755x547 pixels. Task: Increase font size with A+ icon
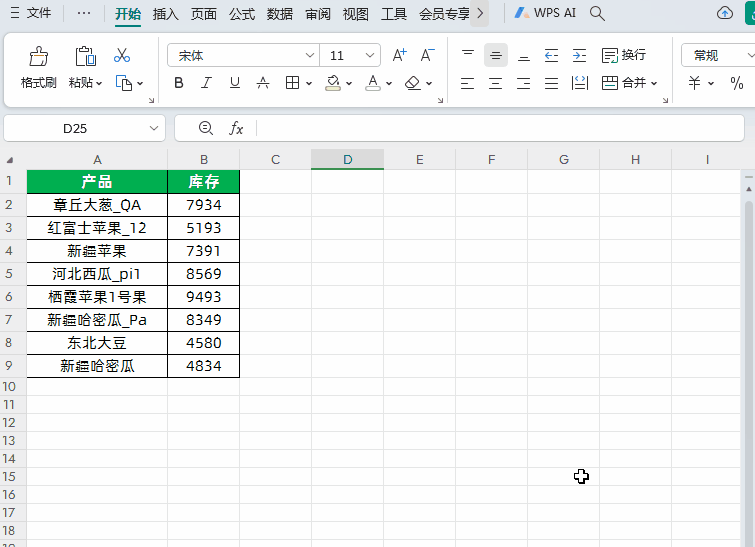[x=399, y=56]
